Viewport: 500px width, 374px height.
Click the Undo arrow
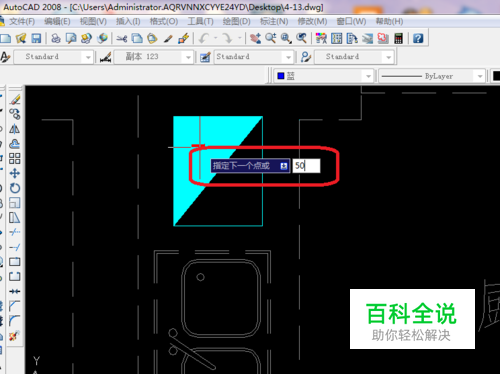pos(204,38)
